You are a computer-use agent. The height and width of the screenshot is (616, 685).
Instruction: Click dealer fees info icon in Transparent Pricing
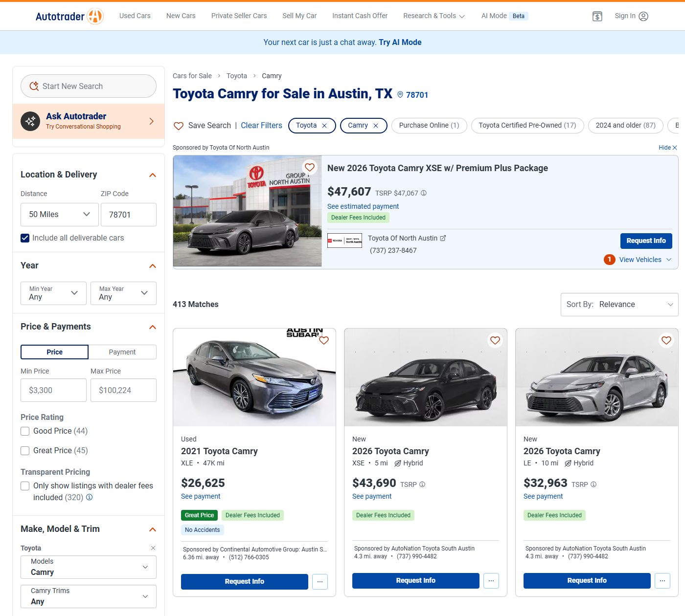tap(89, 497)
